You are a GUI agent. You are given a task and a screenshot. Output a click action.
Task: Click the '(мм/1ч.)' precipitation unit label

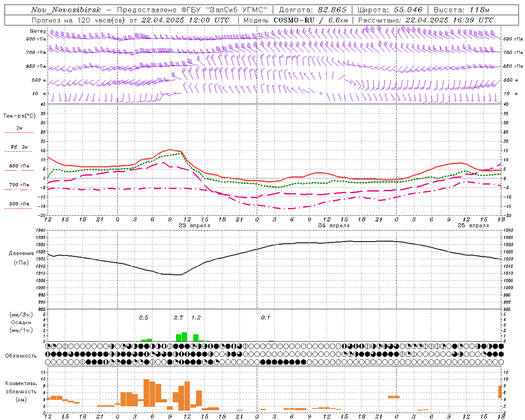(21, 330)
